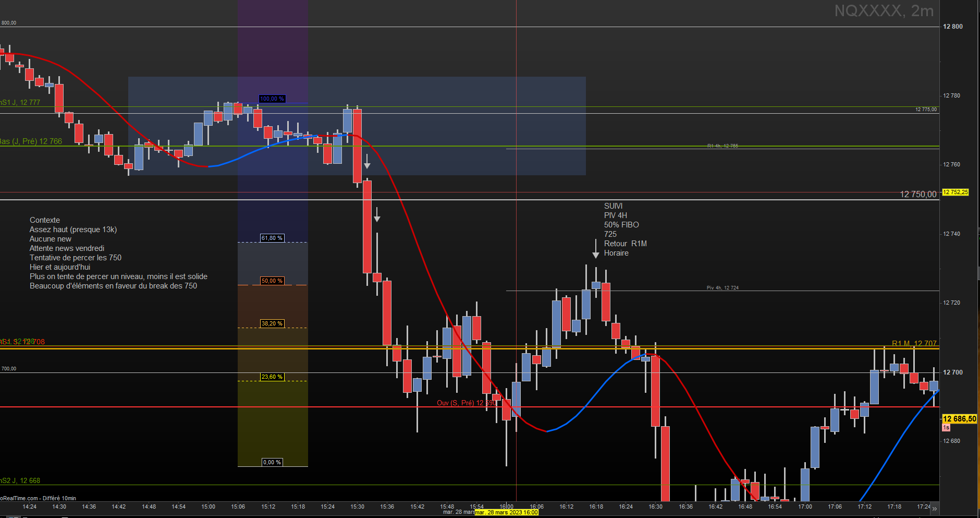Click the 'R1 M, 12 707' resistance label
This screenshot has height=518, width=980.
[914, 343]
